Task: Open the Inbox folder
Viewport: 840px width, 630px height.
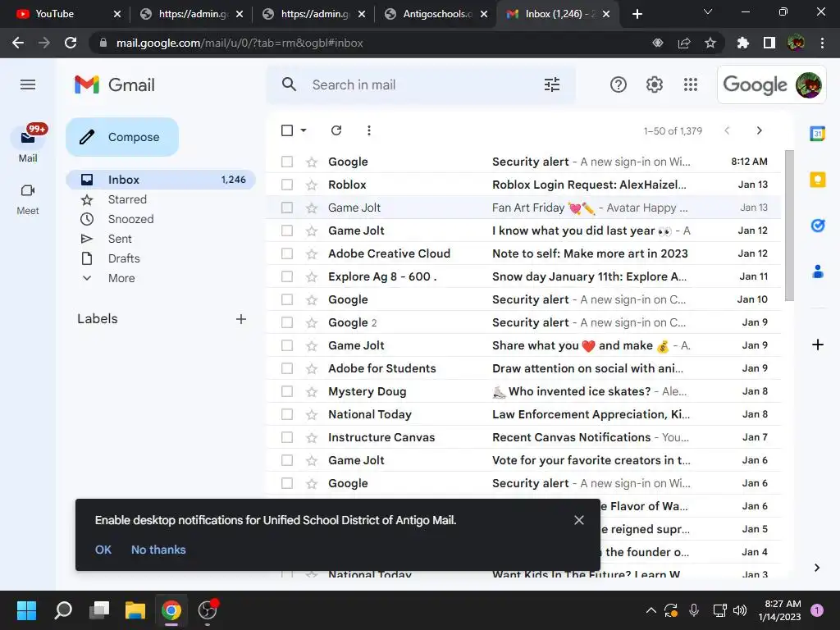Action: (x=161, y=180)
